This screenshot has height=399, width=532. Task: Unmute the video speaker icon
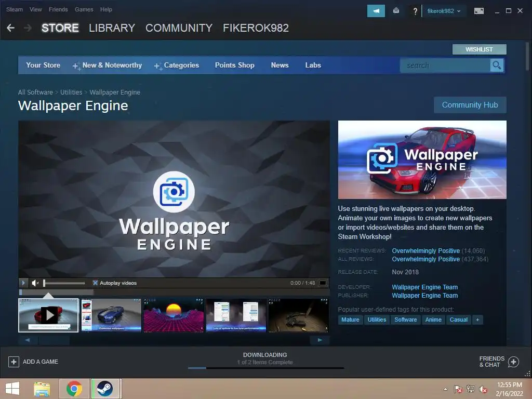[x=35, y=283]
